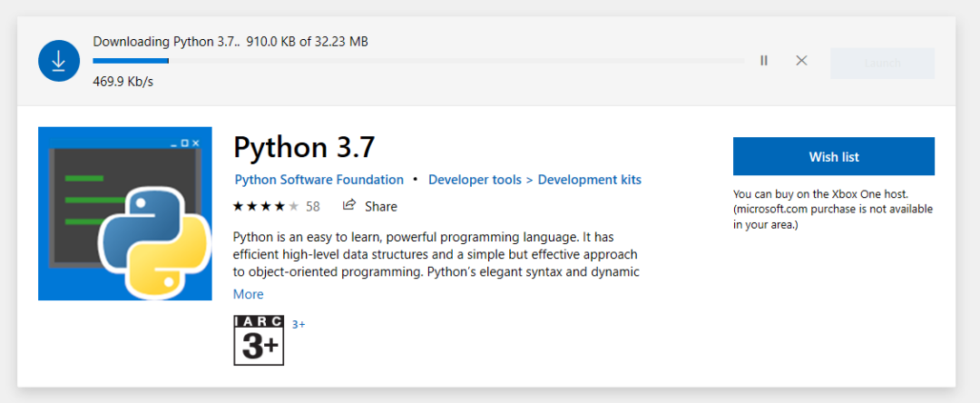This screenshot has height=403, width=980.
Task: Expand the description with More
Action: [248, 294]
